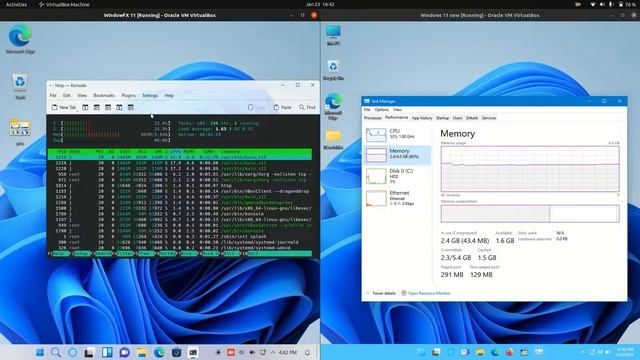Select the '/sbin/init splash' process row
This screenshot has width=640, height=360.
(180, 236)
